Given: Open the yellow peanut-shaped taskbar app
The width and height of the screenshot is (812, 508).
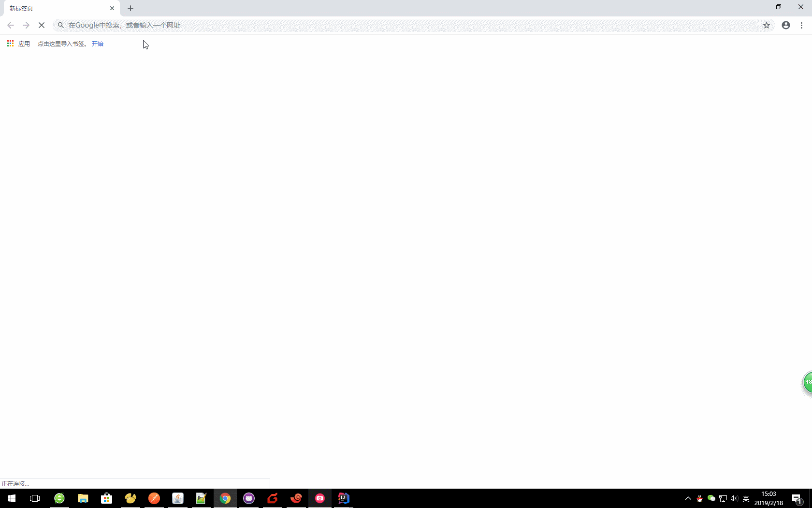Looking at the screenshot, I should 130,498.
